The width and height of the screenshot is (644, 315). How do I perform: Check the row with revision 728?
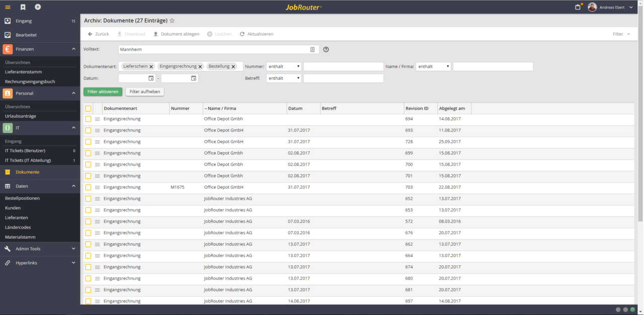pyautogui.click(x=88, y=142)
